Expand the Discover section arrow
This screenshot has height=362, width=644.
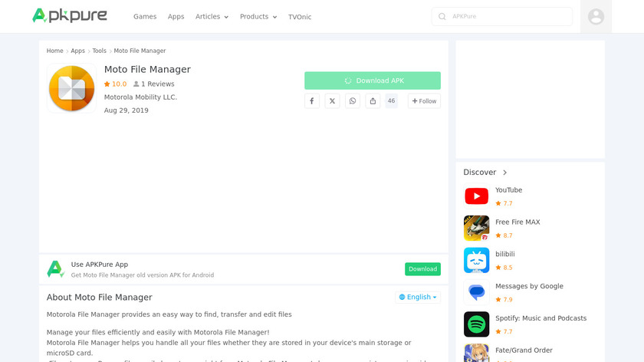coord(504,173)
